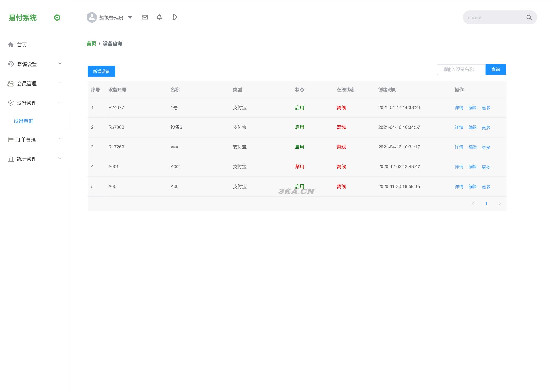Click the gear icon for 系统设置
The height and width of the screenshot is (392, 555).
pyautogui.click(x=11, y=64)
